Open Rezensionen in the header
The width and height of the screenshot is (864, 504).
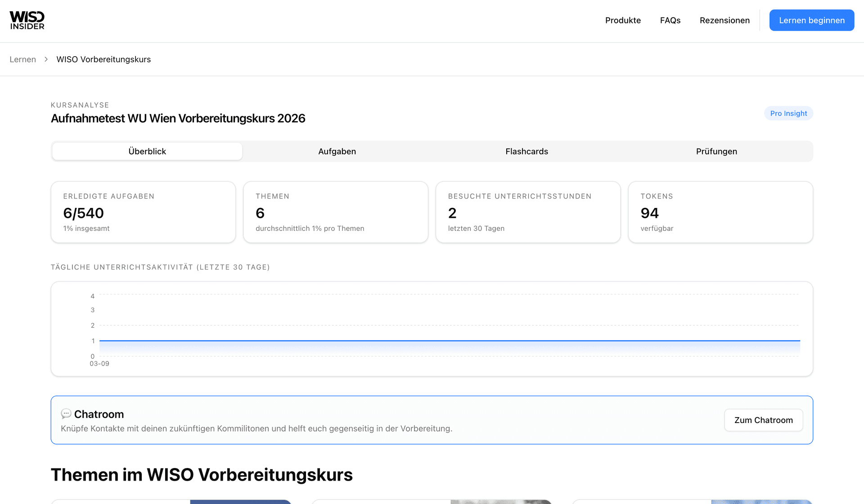(724, 20)
